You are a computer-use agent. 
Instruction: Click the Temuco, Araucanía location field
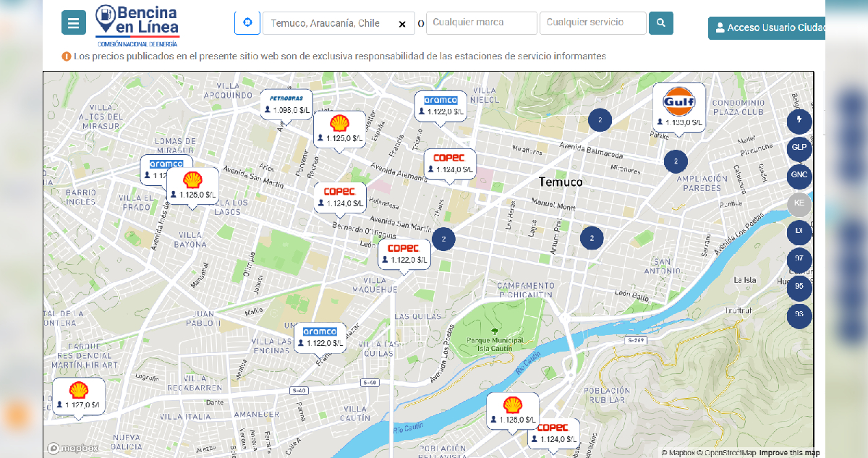pos(329,23)
